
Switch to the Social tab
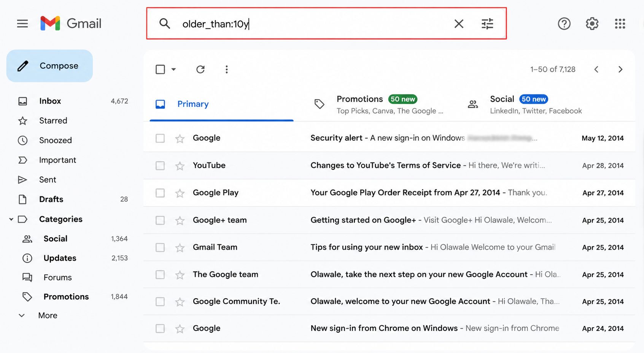pos(525,104)
